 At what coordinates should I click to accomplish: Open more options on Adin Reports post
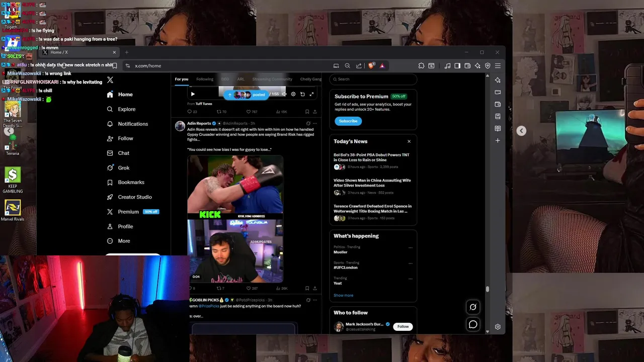[315, 123]
